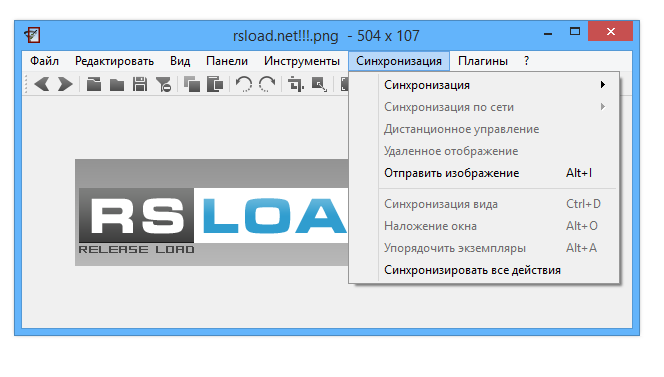Rotate image counterclockwise
The height and width of the screenshot is (377, 664).
pyautogui.click(x=243, y=84)
